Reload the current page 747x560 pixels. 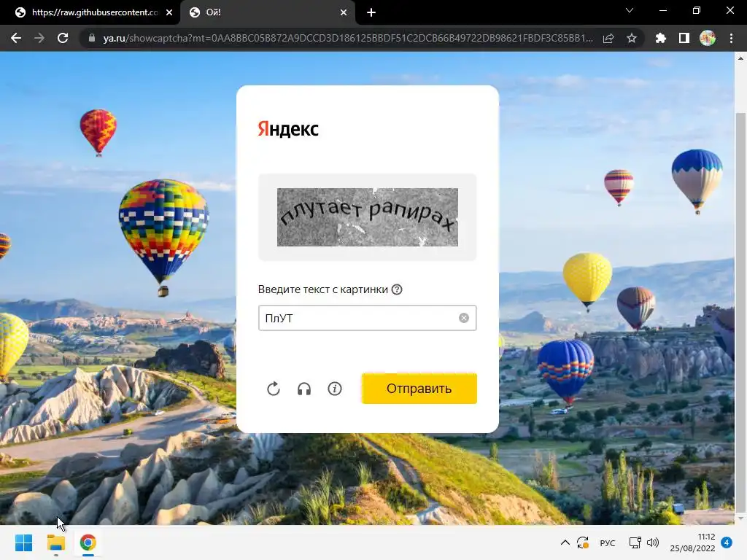click(63, 38)
